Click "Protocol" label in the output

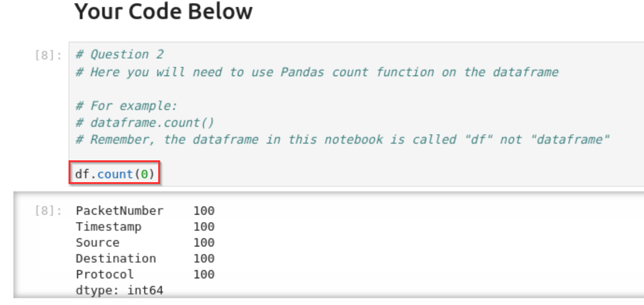point(105,274)
